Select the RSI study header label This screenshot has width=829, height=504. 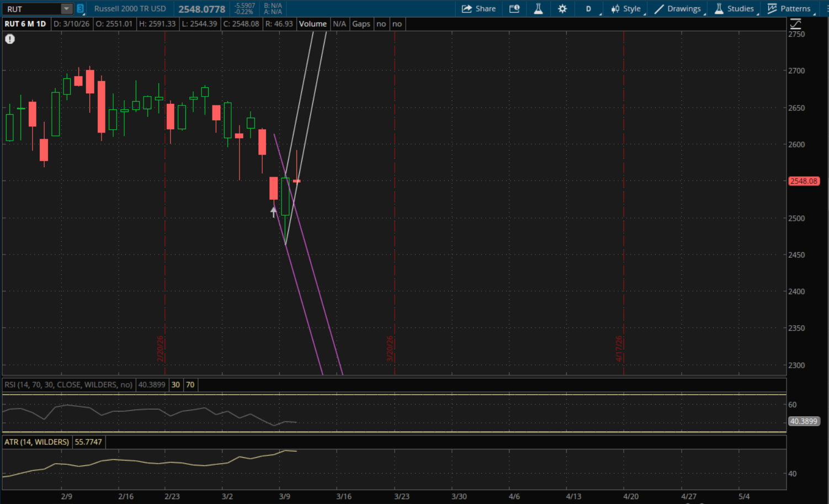[x=68, y=385]
